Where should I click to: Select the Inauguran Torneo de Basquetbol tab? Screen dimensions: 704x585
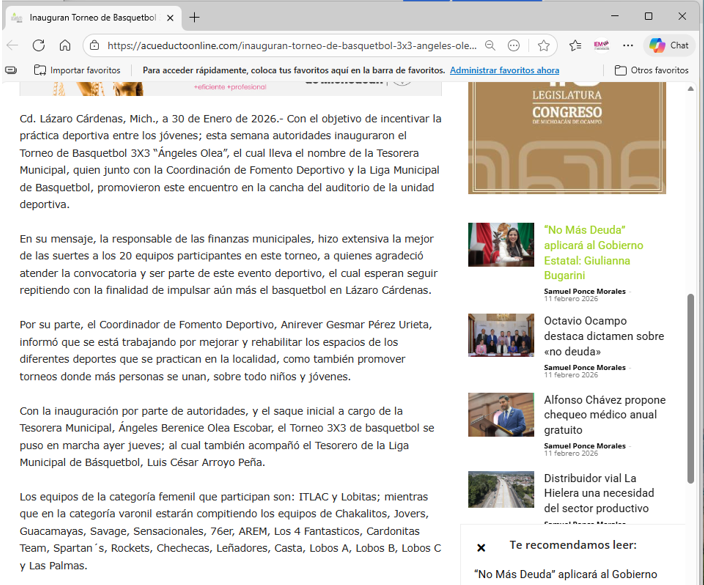pos(92,18)
